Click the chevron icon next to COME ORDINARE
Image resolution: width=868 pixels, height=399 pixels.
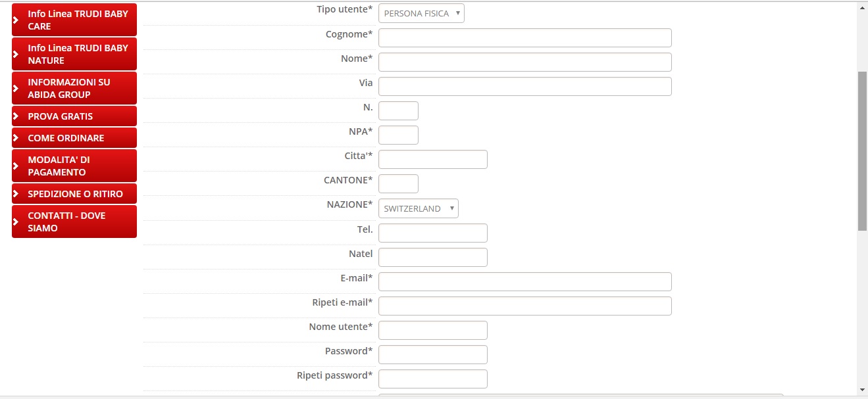coord(16,138)
